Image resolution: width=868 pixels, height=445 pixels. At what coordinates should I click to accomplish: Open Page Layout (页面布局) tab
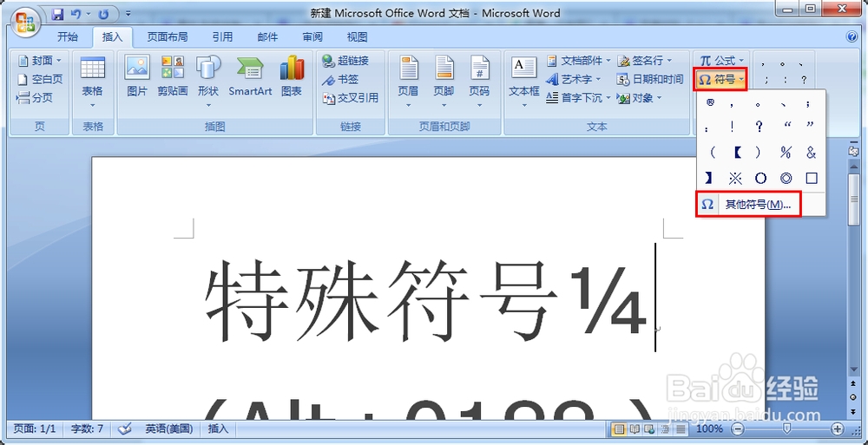[x=168, y=37]
